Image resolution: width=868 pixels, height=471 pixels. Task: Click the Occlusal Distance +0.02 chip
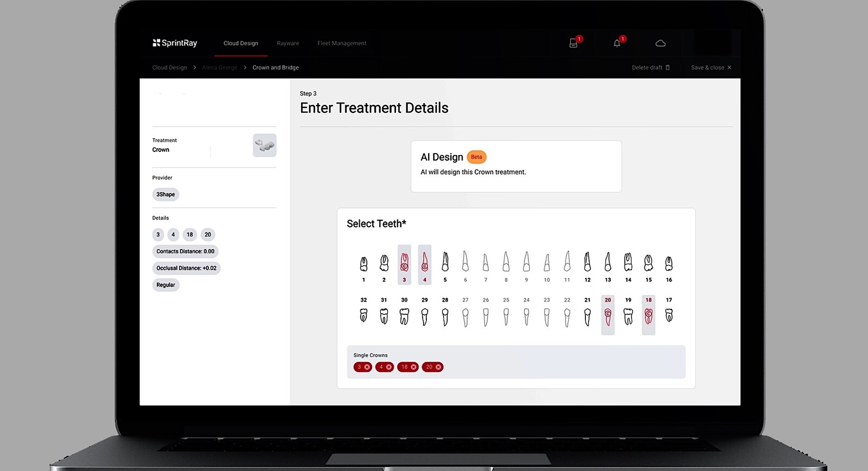[186, 268]
